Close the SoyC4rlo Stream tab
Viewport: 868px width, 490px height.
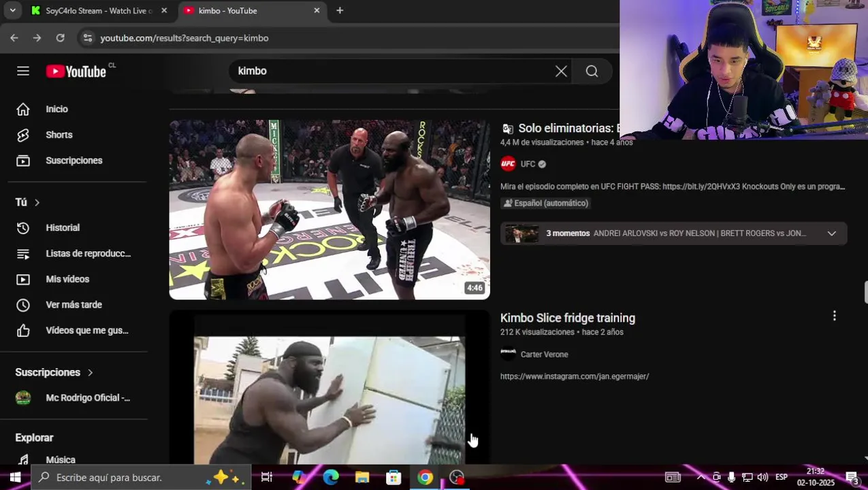pyautogui.click(x=164, y=11)
